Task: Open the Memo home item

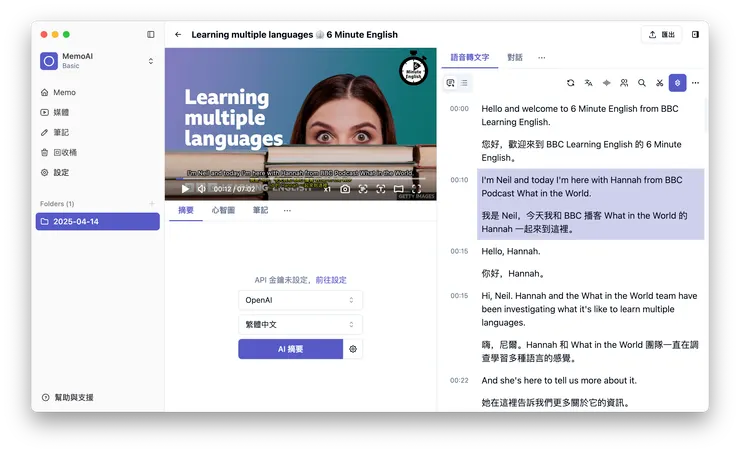Action: (x=98, y=92)
